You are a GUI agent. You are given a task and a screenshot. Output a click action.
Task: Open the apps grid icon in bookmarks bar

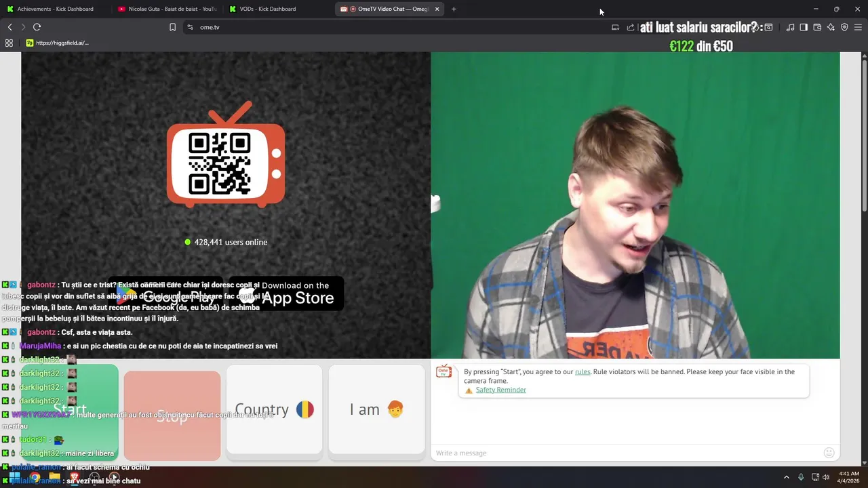tap(9, 43)
